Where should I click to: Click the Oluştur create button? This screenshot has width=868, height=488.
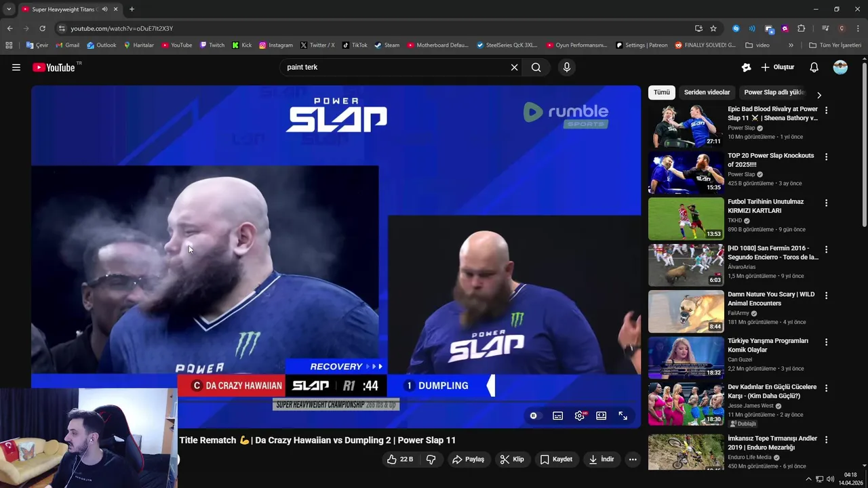click(x=778, y=67)
